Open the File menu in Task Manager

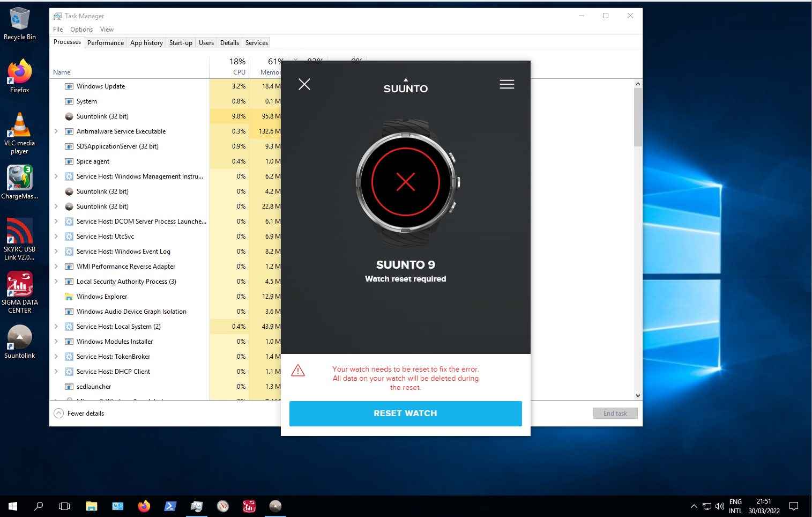[58, 29]
